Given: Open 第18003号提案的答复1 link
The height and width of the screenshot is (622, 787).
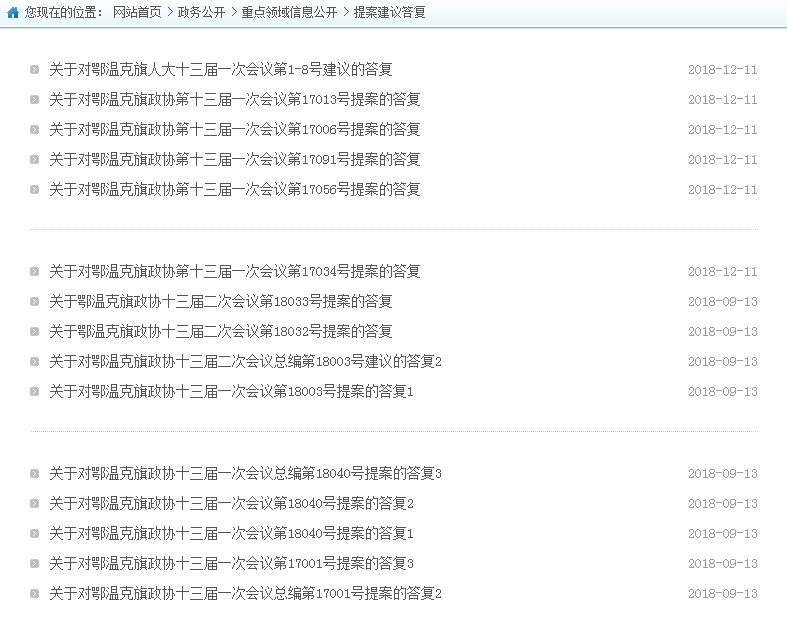Looking at the screenshot, I should point(231,392).
